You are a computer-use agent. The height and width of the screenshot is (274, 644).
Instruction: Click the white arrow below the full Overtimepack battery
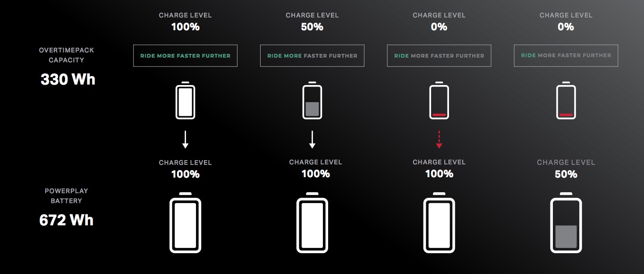point(186,139)
